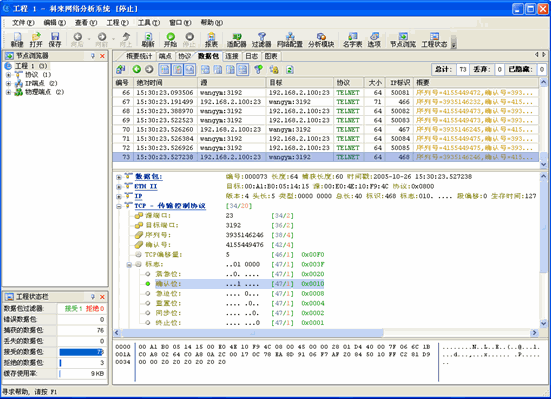Click the 向后 (Back) navigation icon

pos(77,40)
